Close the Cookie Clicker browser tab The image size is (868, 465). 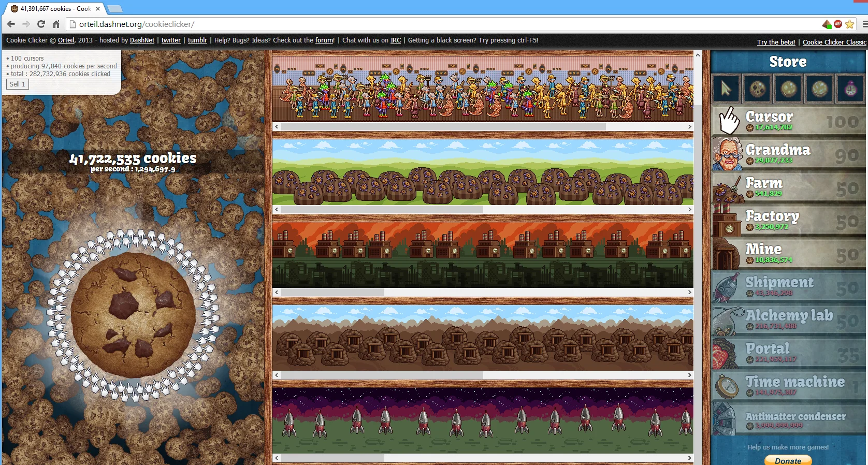98,9
